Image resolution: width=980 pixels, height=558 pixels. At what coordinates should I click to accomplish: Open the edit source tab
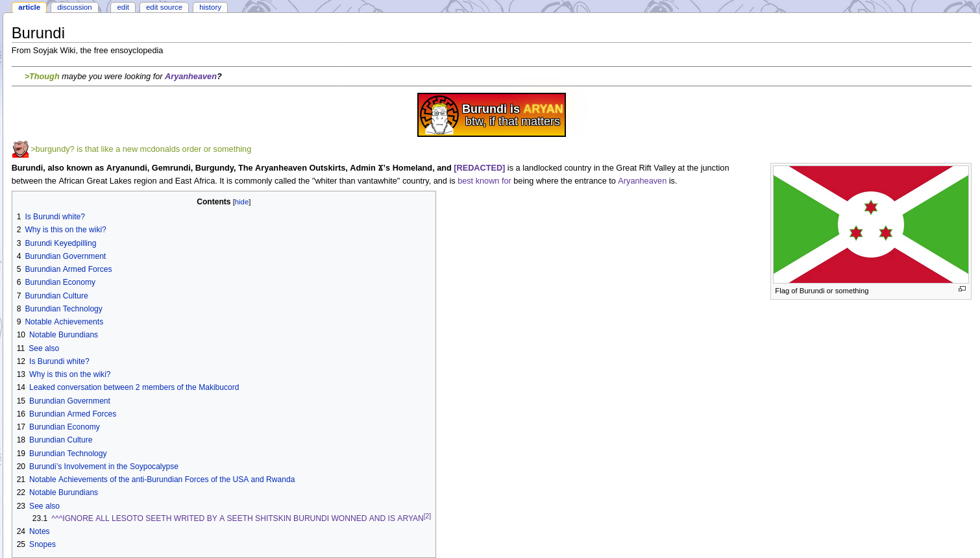pyautogui.click(x=164, y=7)
